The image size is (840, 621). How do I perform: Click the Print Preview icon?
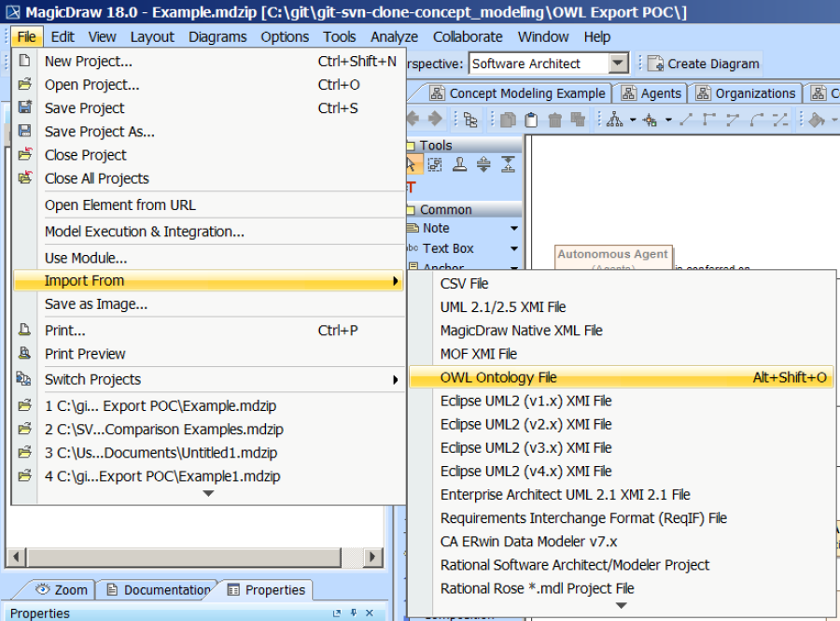pyautogui.click(x=24, y=353)
